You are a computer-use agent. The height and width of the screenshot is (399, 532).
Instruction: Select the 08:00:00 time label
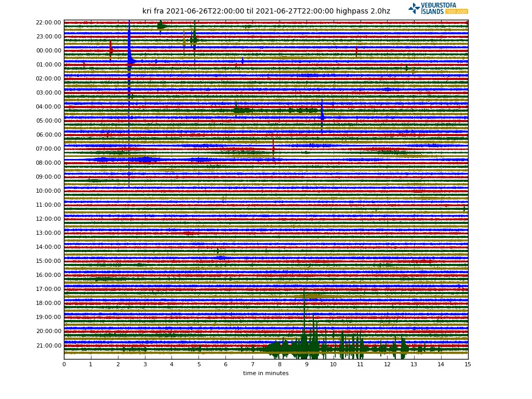48,163
